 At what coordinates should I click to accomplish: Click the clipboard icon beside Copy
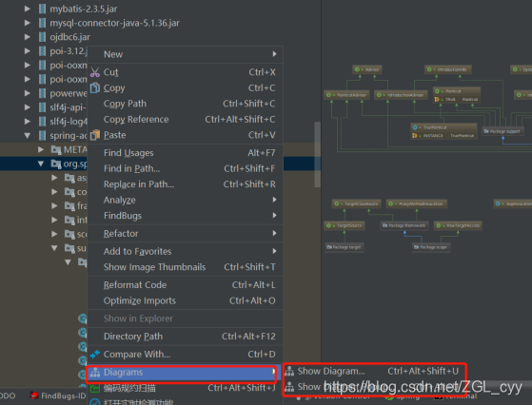point(95,87)
